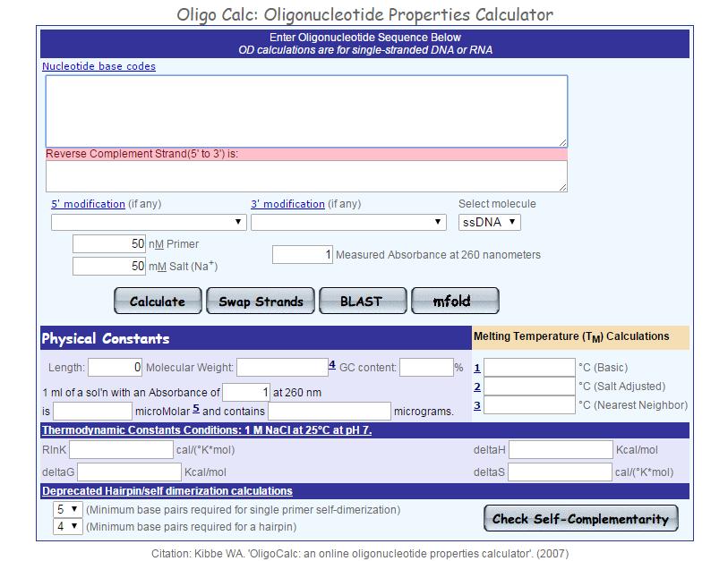Viewport: 728px width, 561px height.
Task: Click the 'Reverse Complement Strand(5' to 3') is:' label
Action: point(142,154)
